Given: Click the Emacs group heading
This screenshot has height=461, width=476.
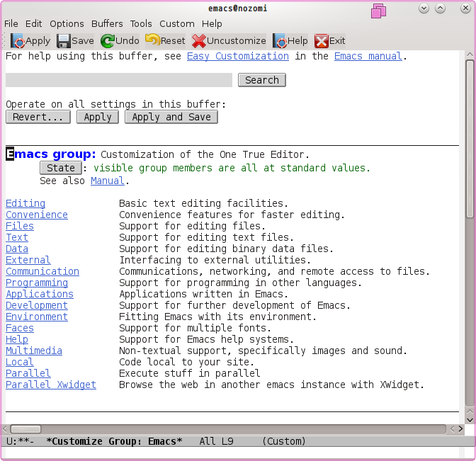Looking at the screenshot, I should (x=51, y=154).
